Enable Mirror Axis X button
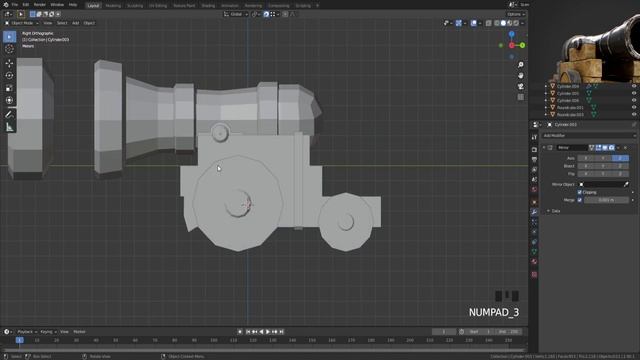This screenshot has width=640, height=360. [x=586, y=158]
